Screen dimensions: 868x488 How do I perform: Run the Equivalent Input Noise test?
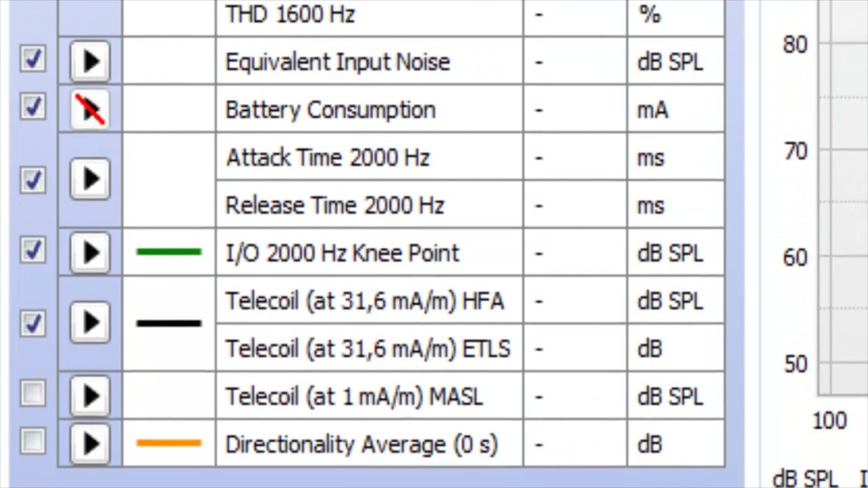tap(90, 62)
